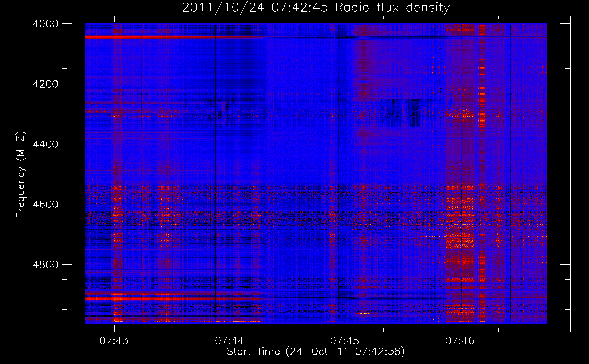Click the 07:46 time axis label
Image resolution: width=589 pixels, height=364 pixels.
460,341
